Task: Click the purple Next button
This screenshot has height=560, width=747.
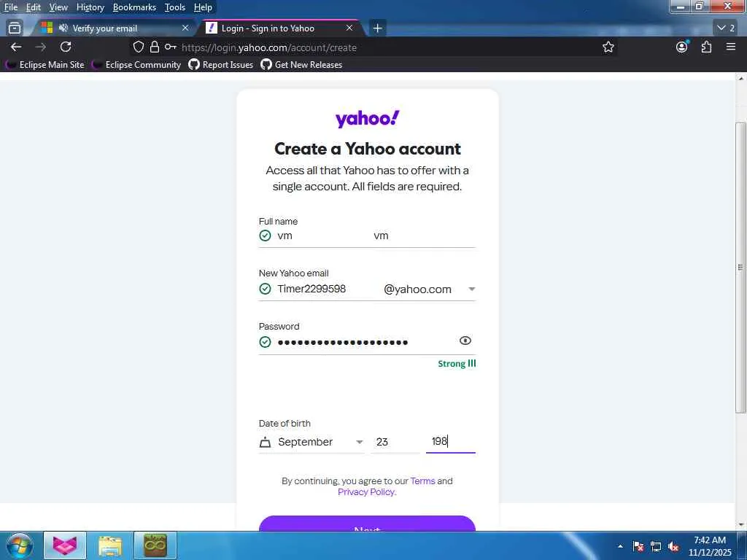Action: click(368, 524)
